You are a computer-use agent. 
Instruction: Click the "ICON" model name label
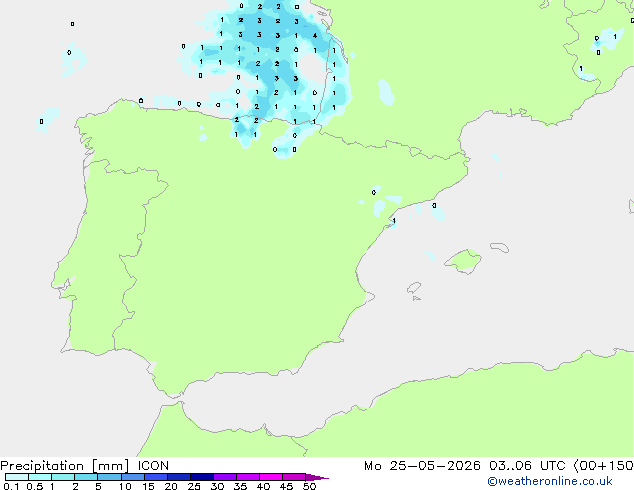(153, 466)
